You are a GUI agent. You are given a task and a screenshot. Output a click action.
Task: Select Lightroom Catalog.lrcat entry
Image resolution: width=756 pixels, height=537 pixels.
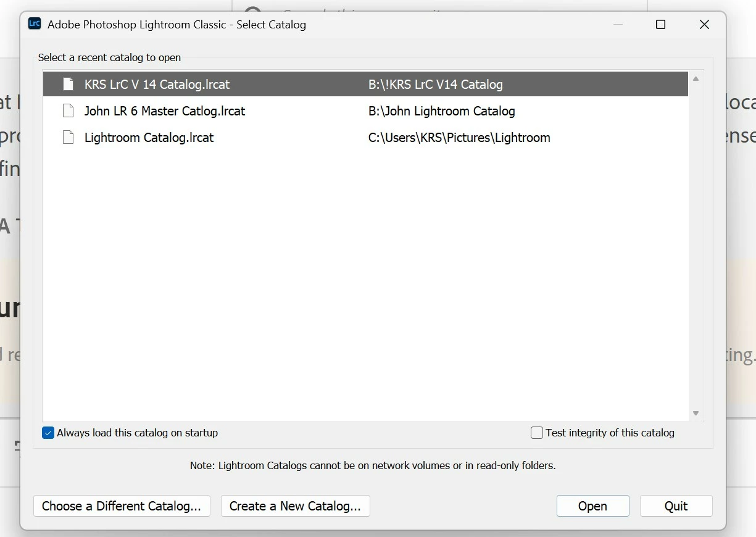[365, 138]
